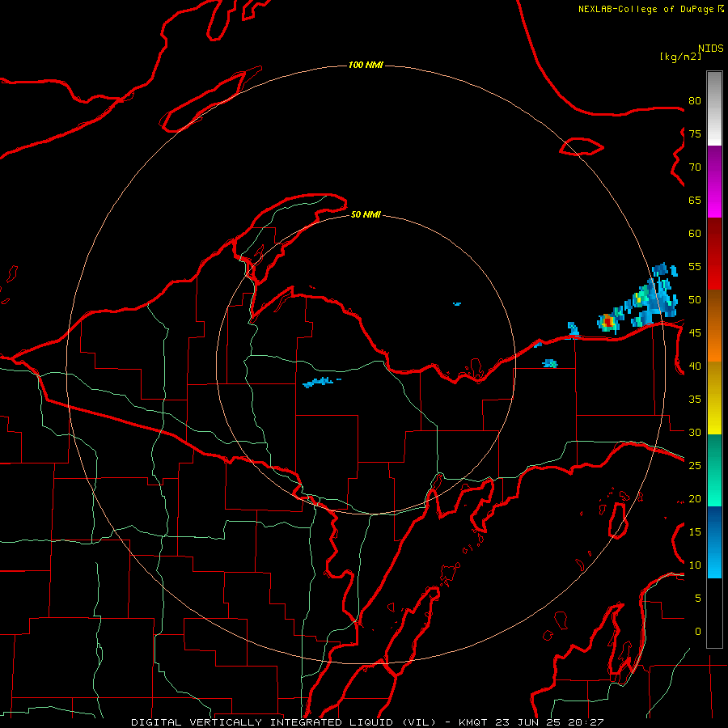Click the color scale value 5

698,599
